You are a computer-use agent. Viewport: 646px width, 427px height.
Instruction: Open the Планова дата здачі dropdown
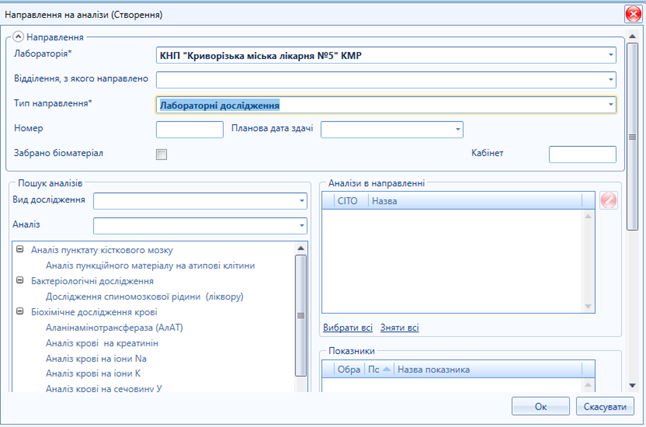458,129
